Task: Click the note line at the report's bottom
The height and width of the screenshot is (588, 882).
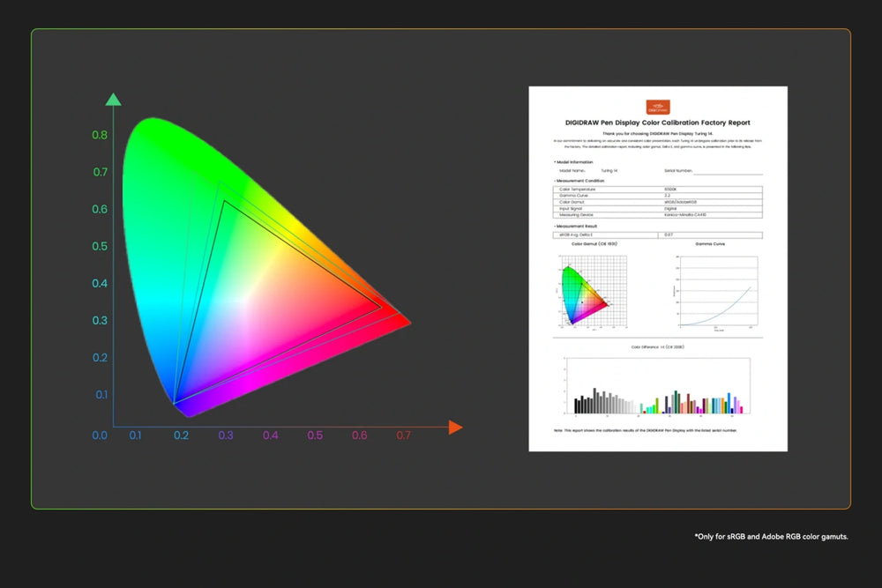Action: 646,430
